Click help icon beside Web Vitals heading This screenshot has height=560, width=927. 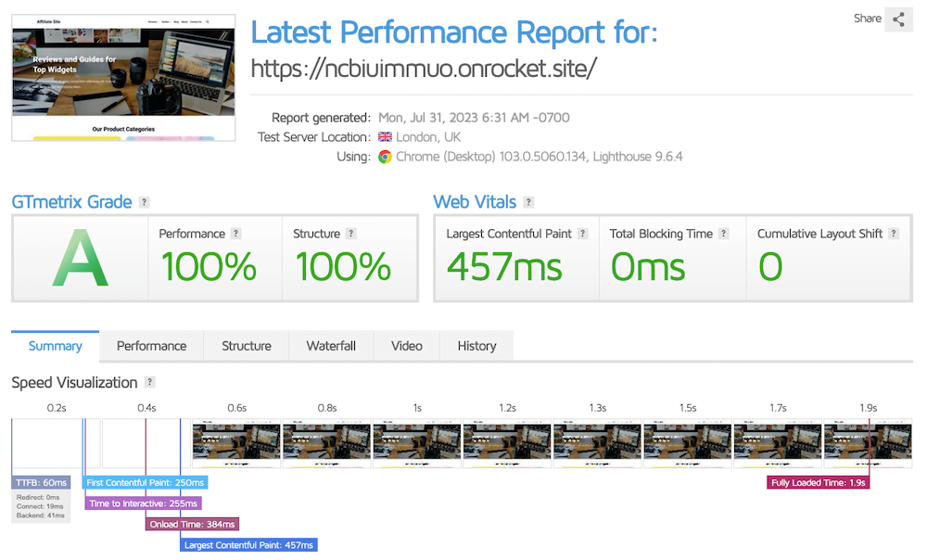pos(528,202)
